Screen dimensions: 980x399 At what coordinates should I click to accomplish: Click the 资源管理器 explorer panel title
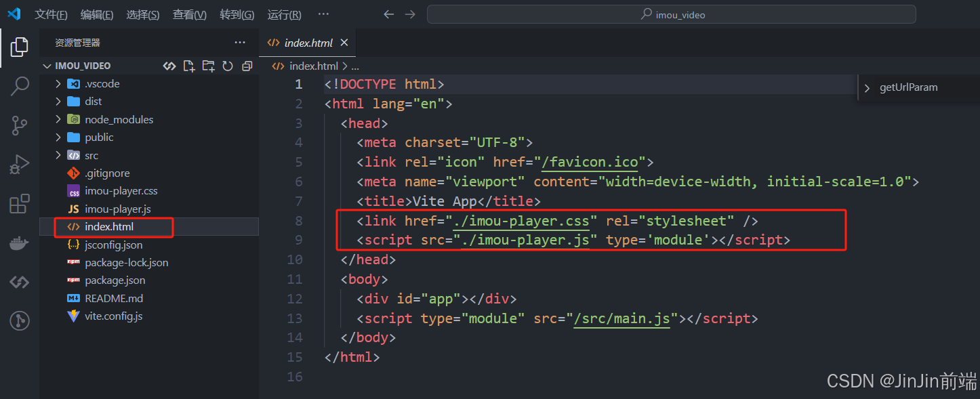(x=77, y=43)
